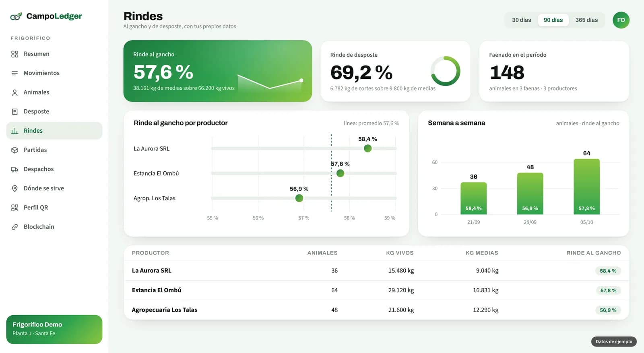
Task: Click the Dónde se sirve pin icon
Action: pos(15,189)
